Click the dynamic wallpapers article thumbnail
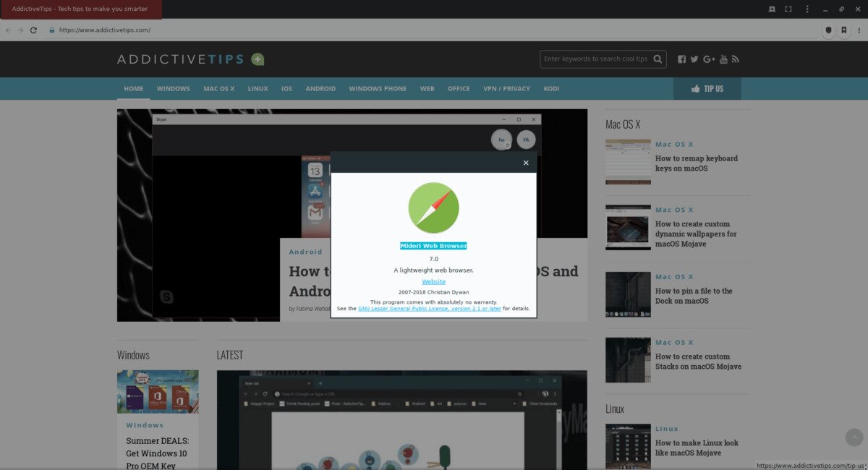The image size is (868, 470). point(628,227)
